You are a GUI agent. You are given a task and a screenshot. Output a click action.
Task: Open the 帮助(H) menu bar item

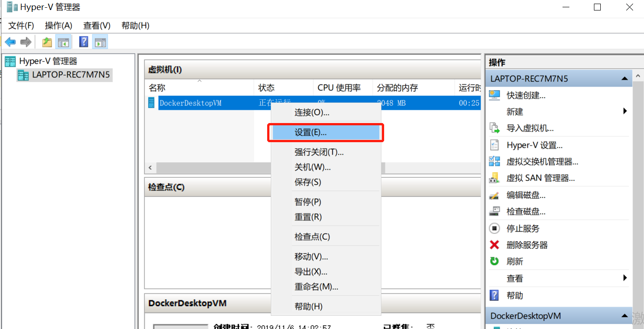136,26
